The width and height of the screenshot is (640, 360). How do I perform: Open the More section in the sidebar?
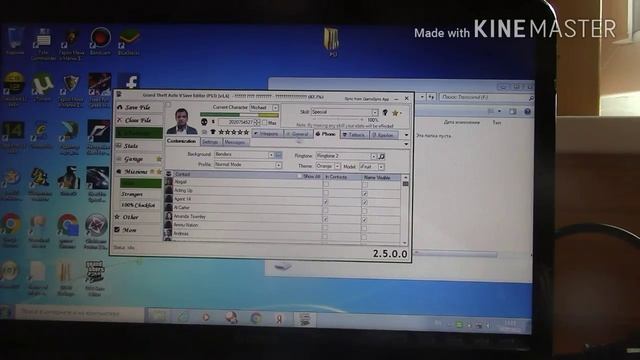click(138, 230)
